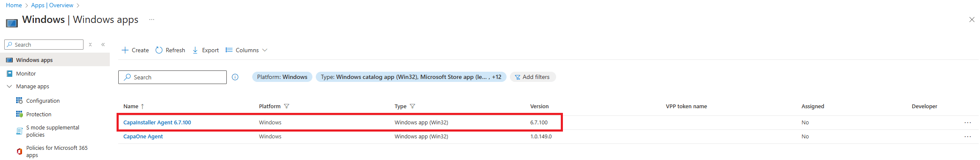Open row menu for CapaOne Agent
980x160 pixels.
tap(968, 136)
